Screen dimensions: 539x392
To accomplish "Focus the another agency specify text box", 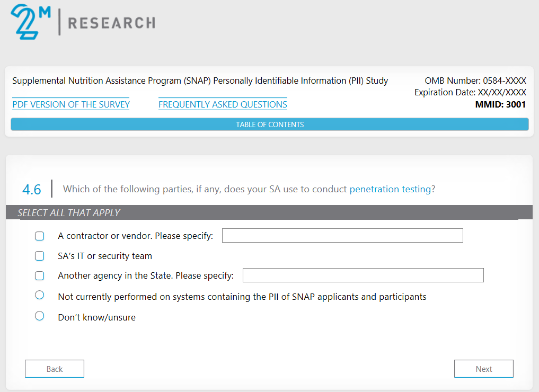I will (x=363, y=275).
